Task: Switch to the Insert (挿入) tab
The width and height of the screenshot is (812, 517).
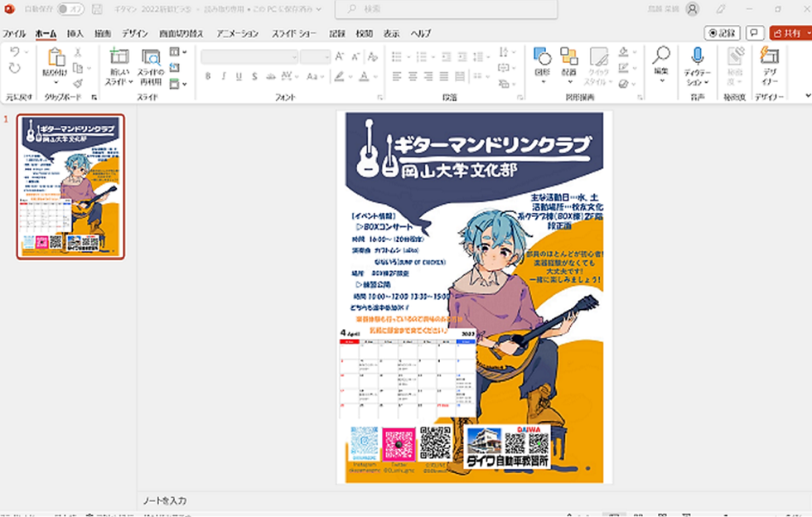Action: point(75,34)
